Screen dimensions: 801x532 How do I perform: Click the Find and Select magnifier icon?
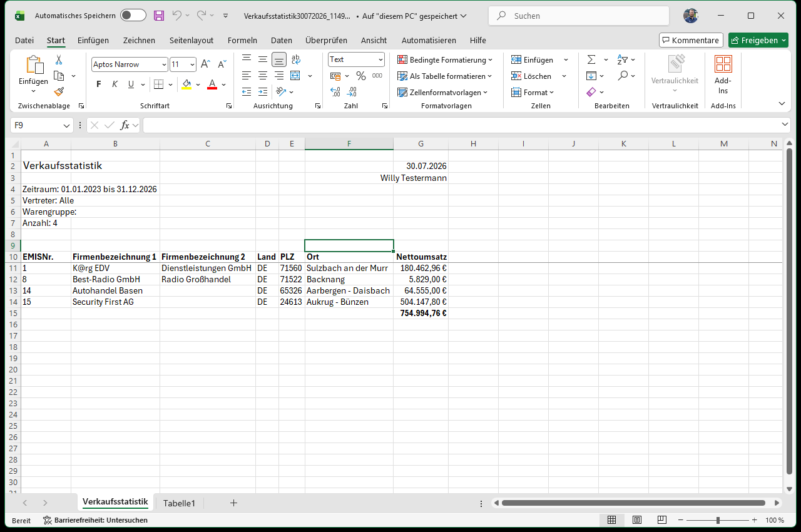tap(623, 76)
